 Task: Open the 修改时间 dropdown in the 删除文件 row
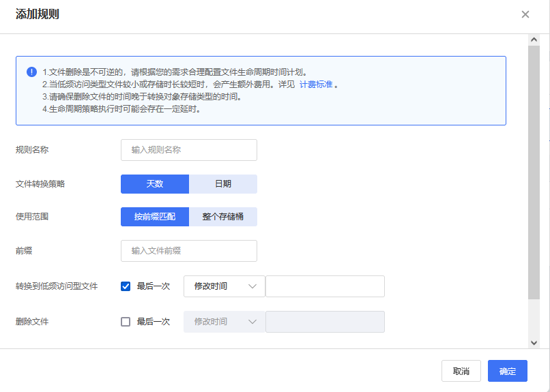(224, 322)
